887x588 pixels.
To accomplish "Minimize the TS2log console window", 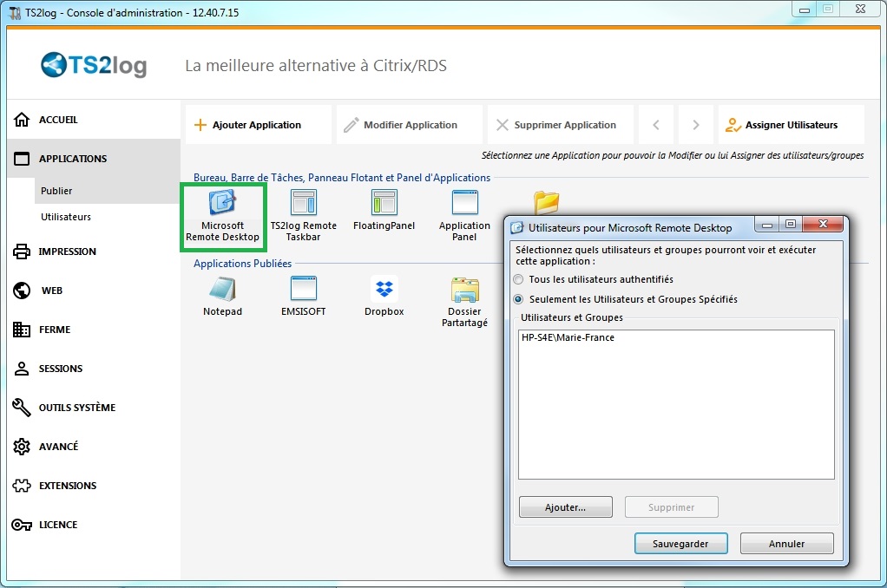I will [805, 10].
